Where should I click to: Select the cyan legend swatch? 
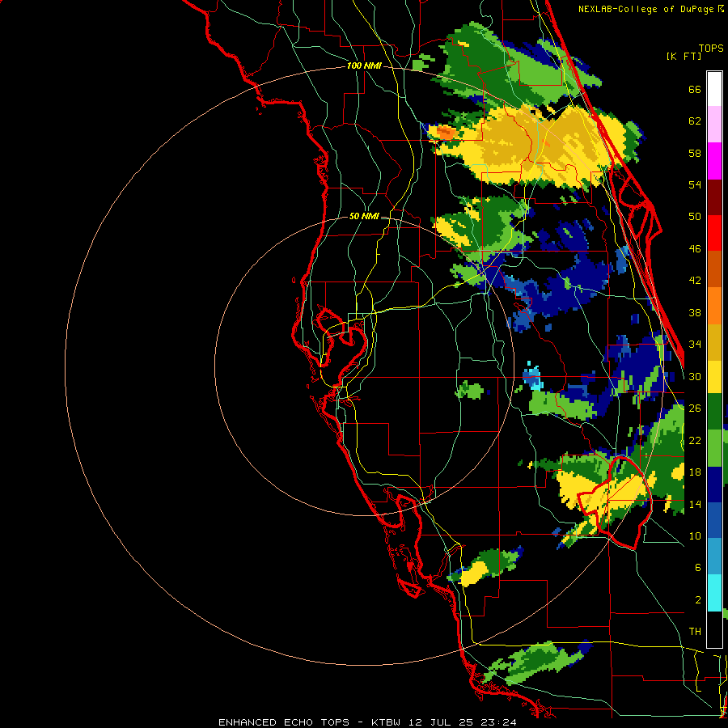(714, 594)
